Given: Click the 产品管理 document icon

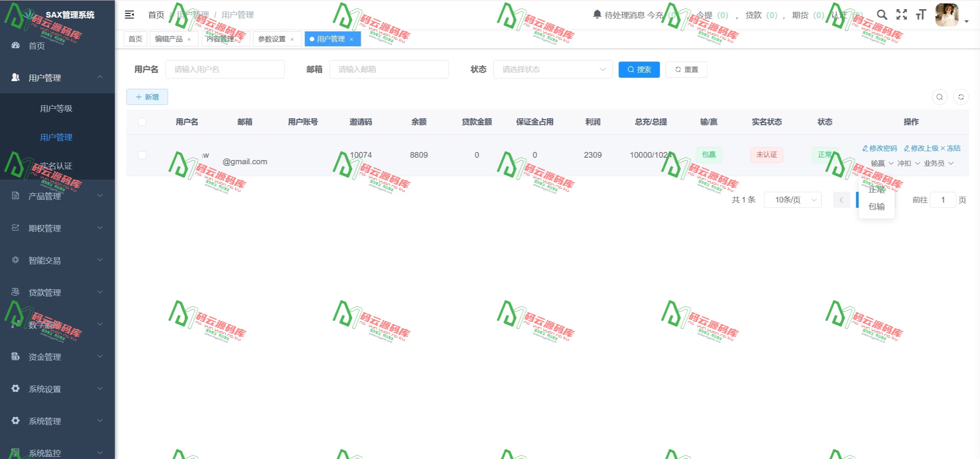Looking at the screenshot, I should click(x=15, y=196).
